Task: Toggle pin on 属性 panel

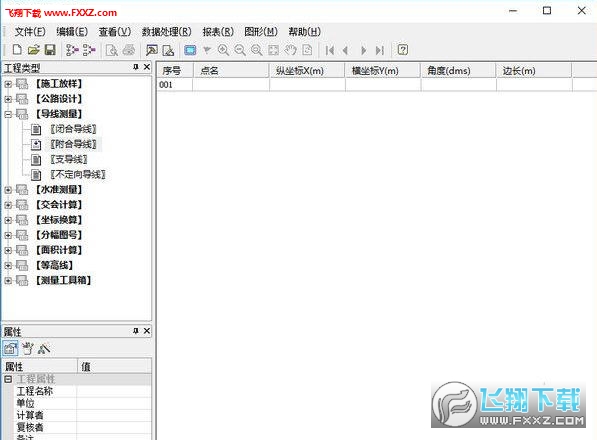Action: [136, 331]
